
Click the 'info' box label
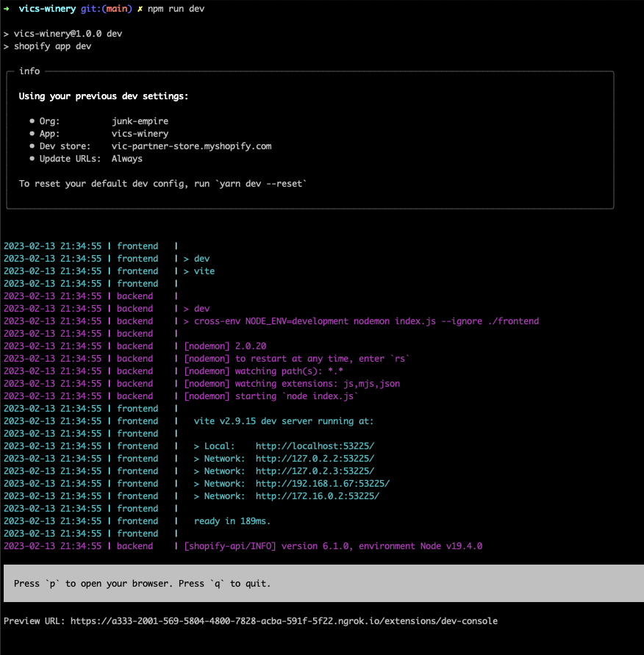coord(29,71)
